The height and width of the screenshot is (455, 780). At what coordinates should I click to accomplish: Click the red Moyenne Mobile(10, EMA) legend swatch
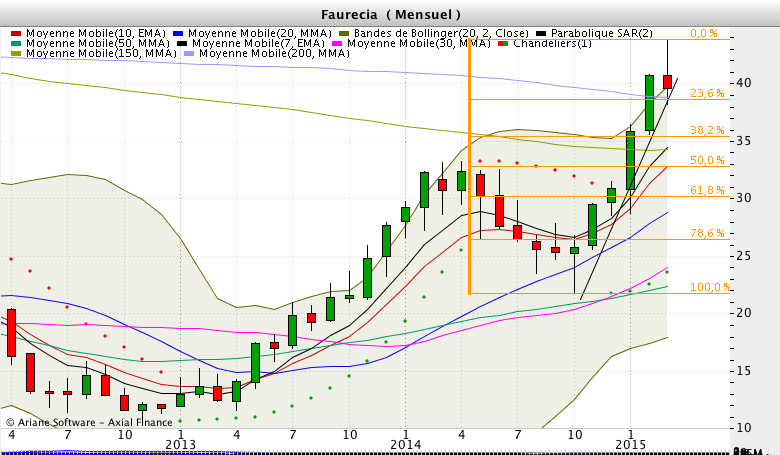click(x=16, y=33)
